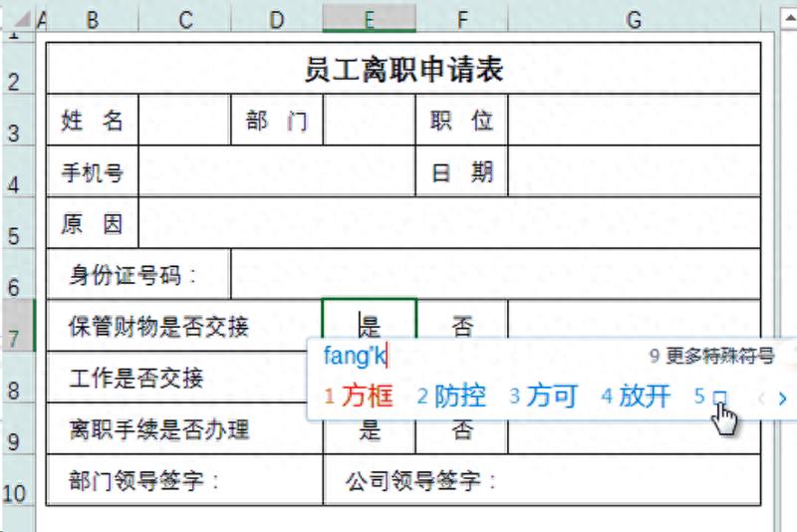Viewport: 797px width, 532px height.
Task: Select IME candidate 1 方框
Action: click(x=359, y=397)
